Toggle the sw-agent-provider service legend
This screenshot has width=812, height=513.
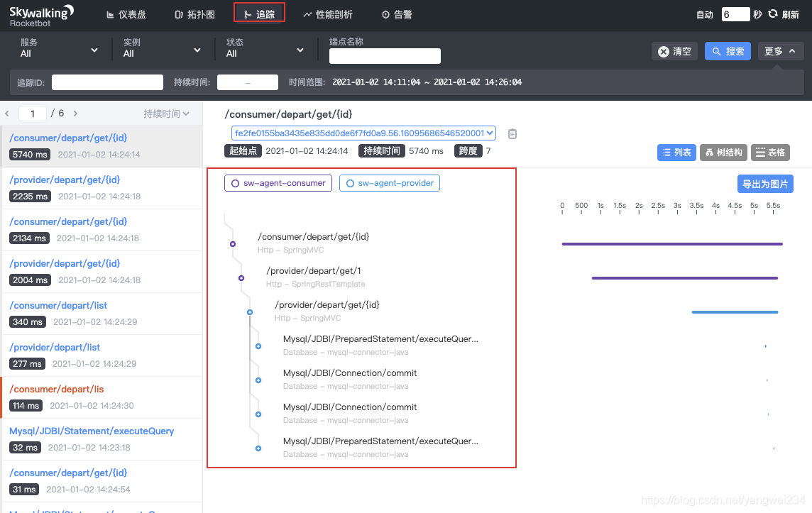click(390, 183)
